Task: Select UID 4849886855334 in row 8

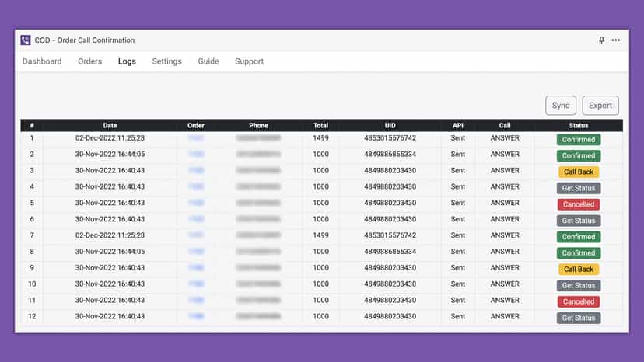Action: (x=390, y=252)
